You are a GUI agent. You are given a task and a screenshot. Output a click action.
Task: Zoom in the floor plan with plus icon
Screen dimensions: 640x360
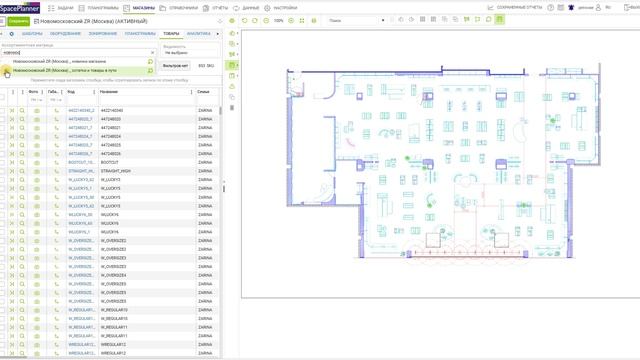tap(291, 20)
